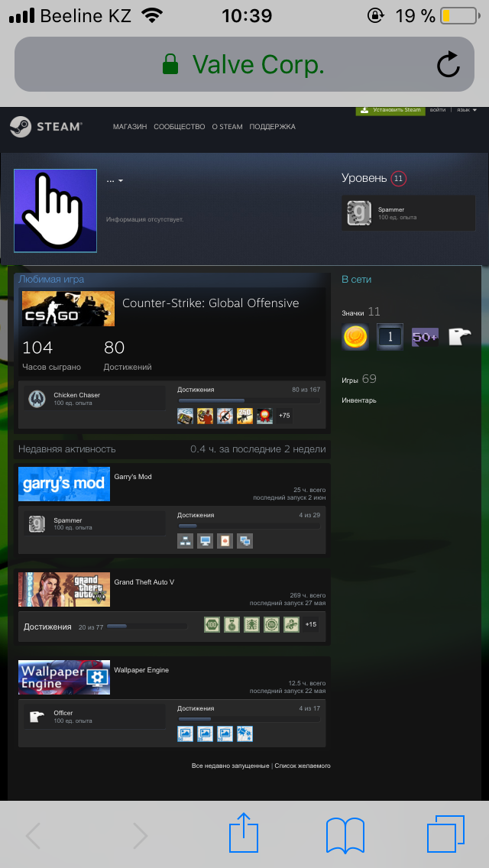The image size is (489, 868).
Task: Open the crossed-out gun CS:GO achievement
Action: (x=225, y=416)
